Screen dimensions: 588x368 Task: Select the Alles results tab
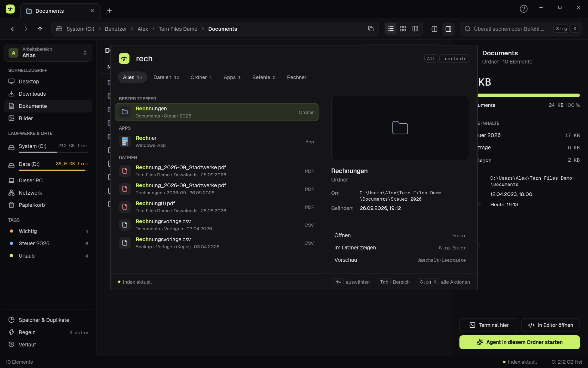pos(132,77)
